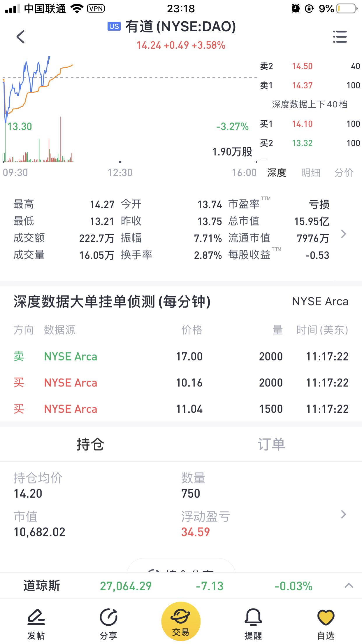Switch to the 分价 tab
Viewport: 362px width, 644px height.
[344, 173]
